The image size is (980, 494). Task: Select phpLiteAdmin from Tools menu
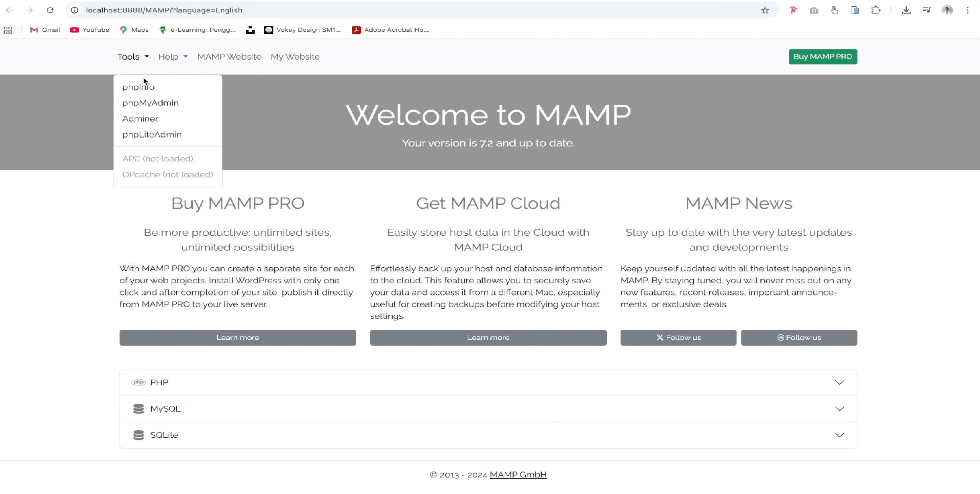pyautogui.click(x=168, y=135)
